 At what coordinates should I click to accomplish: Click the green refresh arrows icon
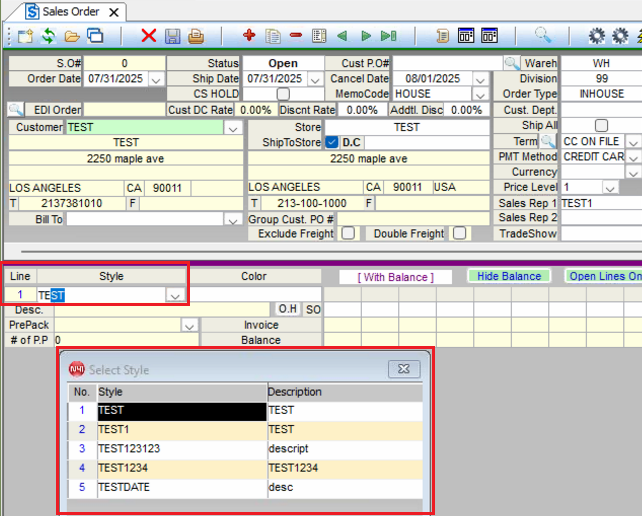click(48, 36)
